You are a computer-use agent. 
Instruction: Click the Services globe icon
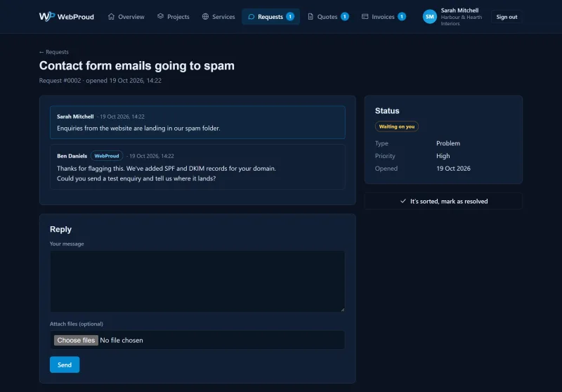[205, 16]
